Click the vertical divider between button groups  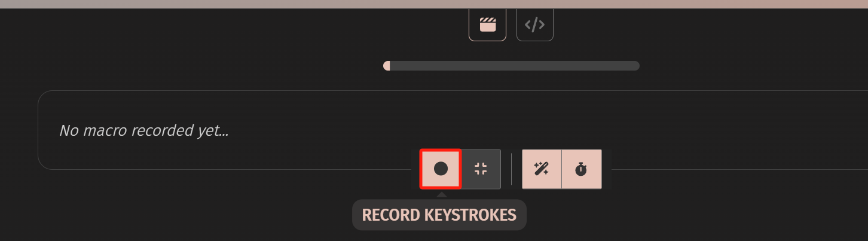coord(512,169)
